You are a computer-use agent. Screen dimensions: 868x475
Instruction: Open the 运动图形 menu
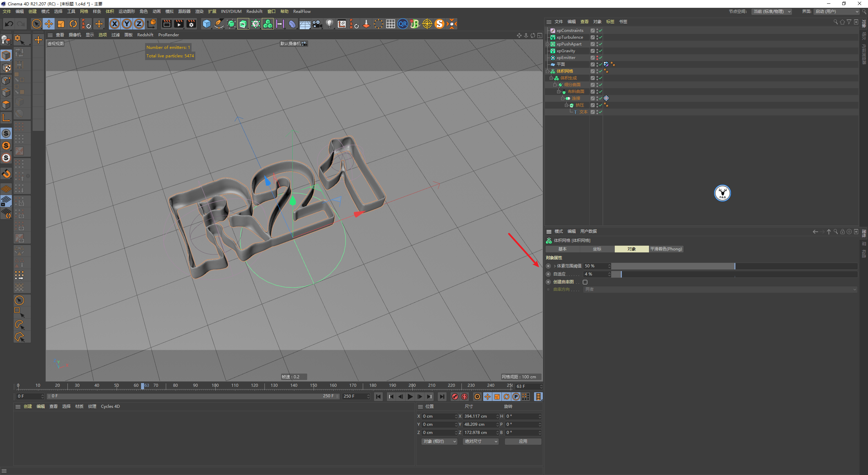click(126, 12)
